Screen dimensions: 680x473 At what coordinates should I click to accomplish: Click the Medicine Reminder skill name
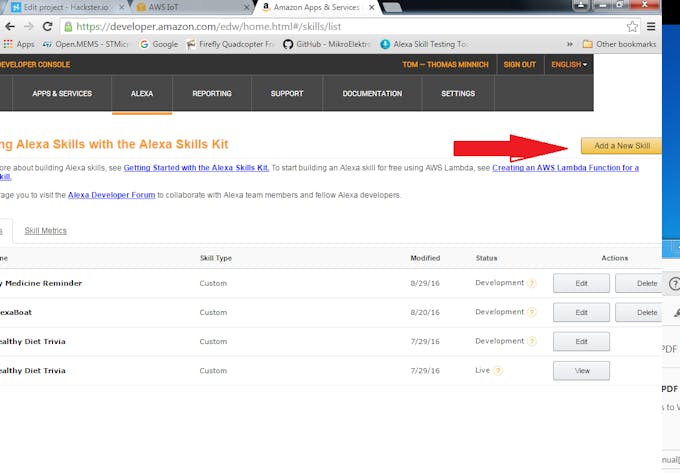[41, 283]
